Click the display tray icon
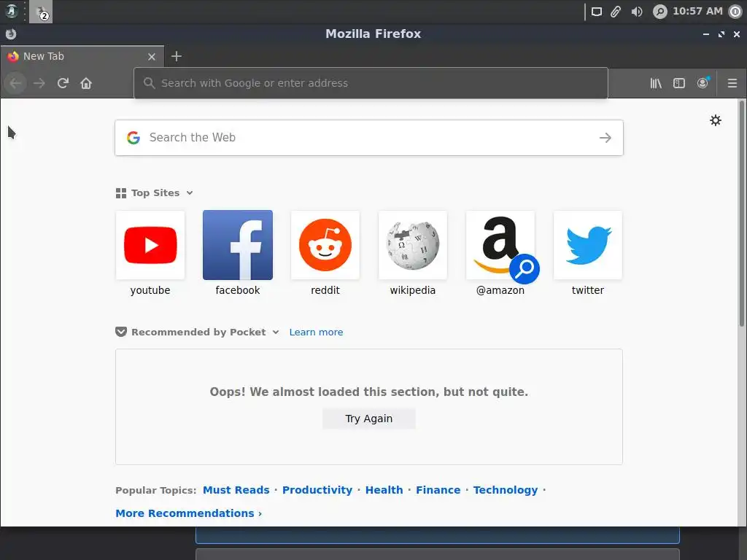Screen dimensions: 747x560 (x=597, y=12)
